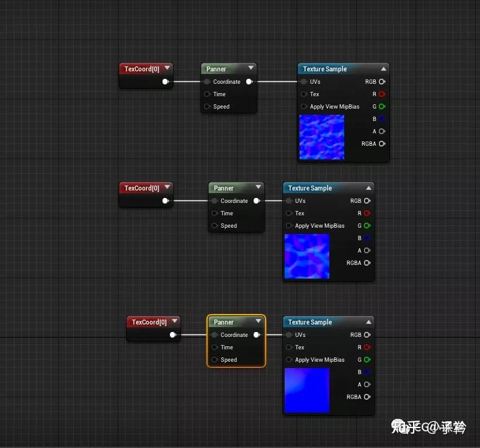Select the top Texture Sample node title
This screenshot has width=480, height=448.
[325, 69]
